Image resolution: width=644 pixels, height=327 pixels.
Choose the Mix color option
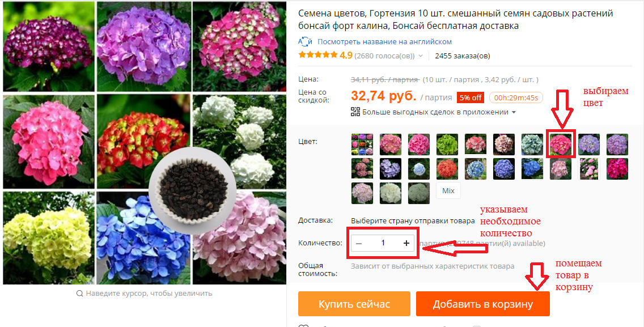(448, 191)
